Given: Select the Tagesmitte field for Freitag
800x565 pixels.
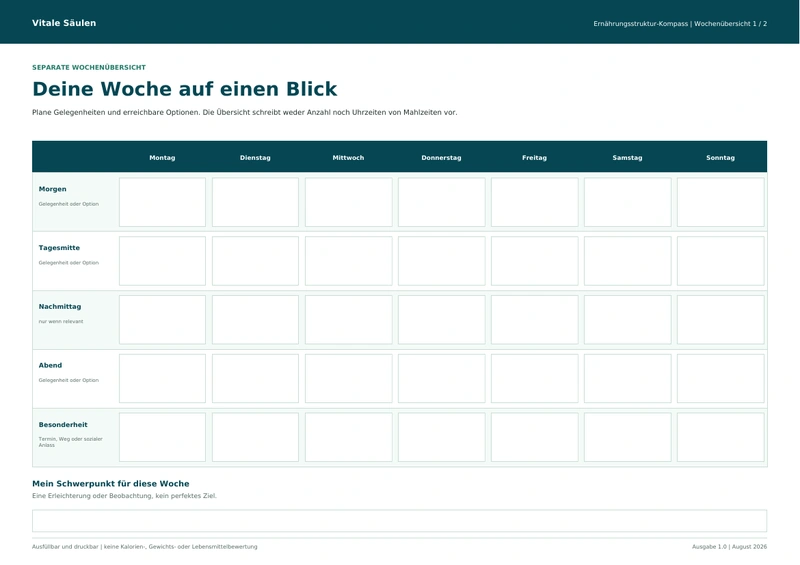Looking at the screenshot, I should coord(535,261).
